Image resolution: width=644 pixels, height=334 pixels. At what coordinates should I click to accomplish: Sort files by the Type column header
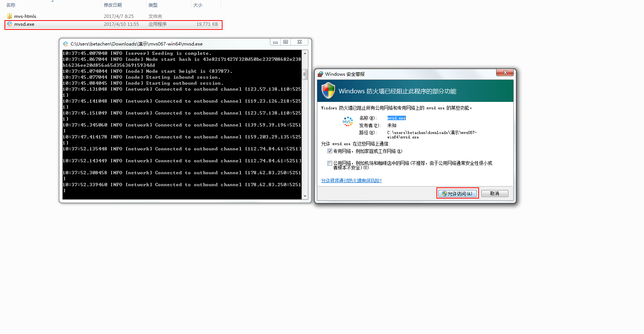(153, 5)
